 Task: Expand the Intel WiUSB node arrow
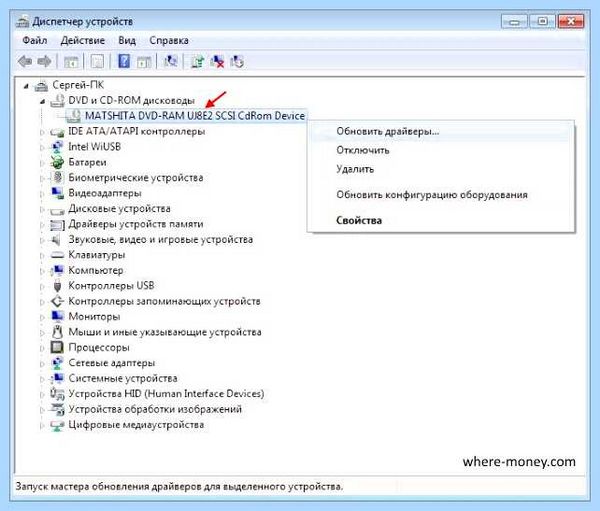point(42,148)
